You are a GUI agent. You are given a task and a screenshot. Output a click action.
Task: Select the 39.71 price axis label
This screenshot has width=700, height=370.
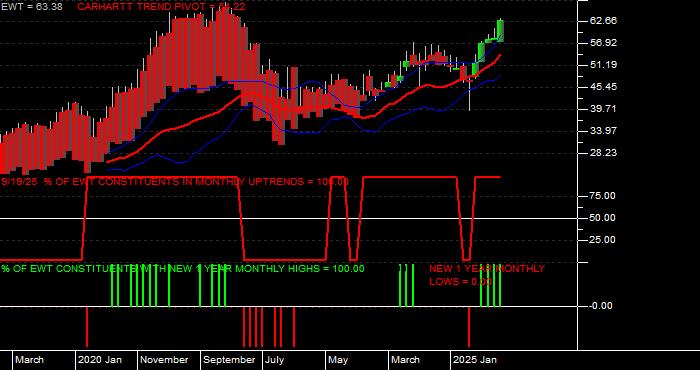pyautogui.click(x=603, y=108)
